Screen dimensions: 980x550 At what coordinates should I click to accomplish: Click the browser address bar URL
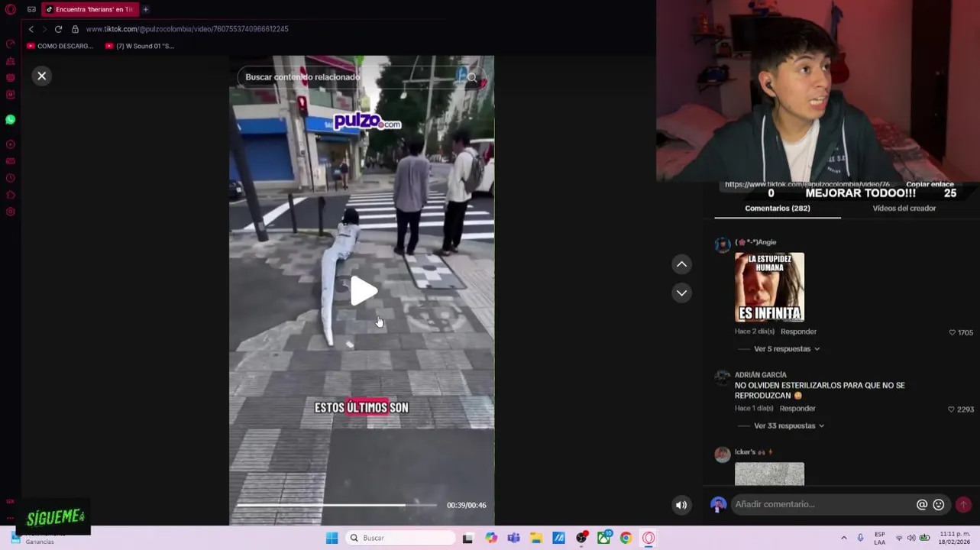tap(187, 29)
